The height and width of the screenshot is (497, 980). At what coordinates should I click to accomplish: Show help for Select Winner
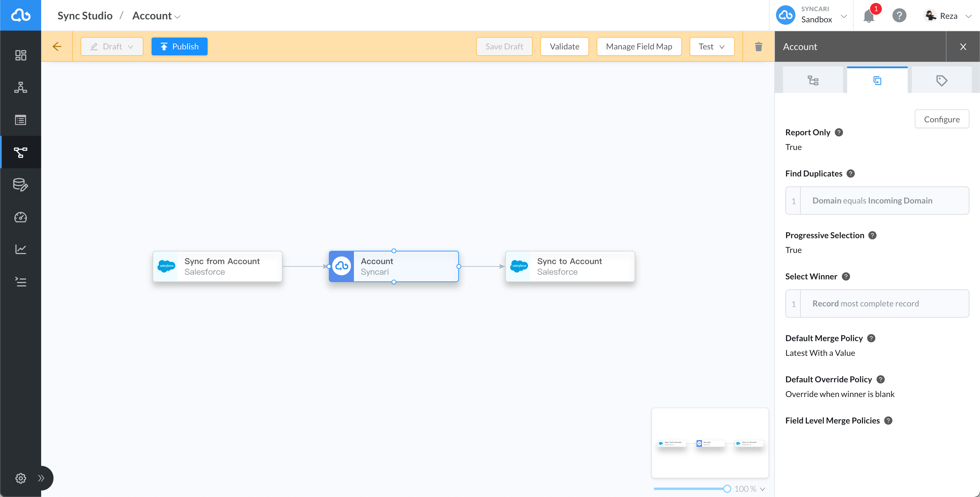(x=846, y=277)
